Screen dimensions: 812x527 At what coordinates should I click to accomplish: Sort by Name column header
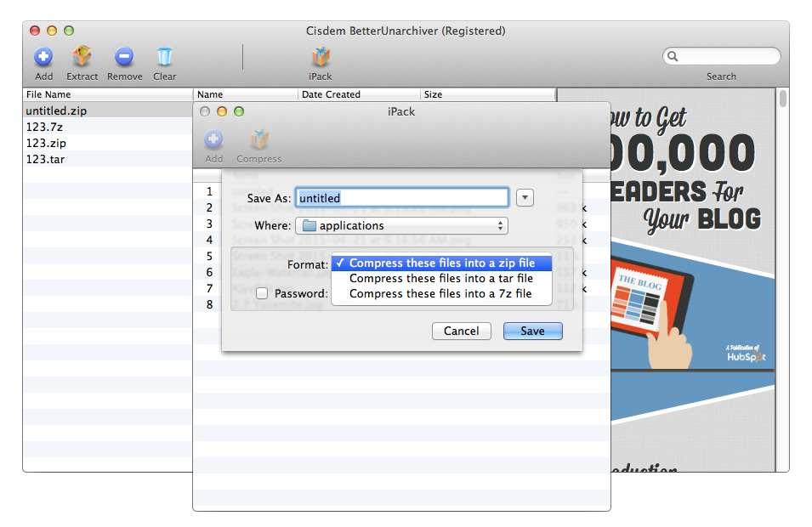[246, 94]
